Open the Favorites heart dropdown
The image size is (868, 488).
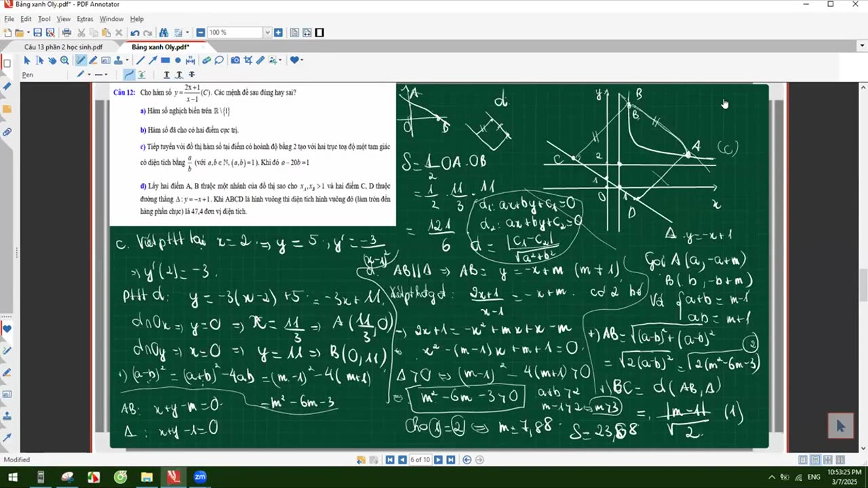pyautogui.click(x=297, y=60)
